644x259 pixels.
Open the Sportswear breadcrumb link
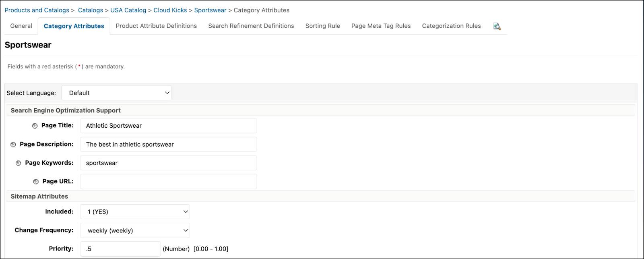pos(211,10)
